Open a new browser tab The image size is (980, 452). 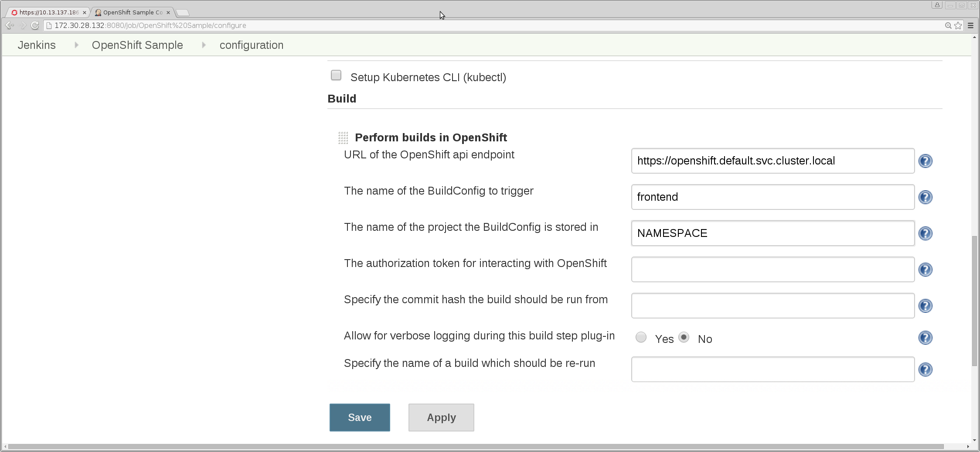pyautogui.click(x=183, y=13)
